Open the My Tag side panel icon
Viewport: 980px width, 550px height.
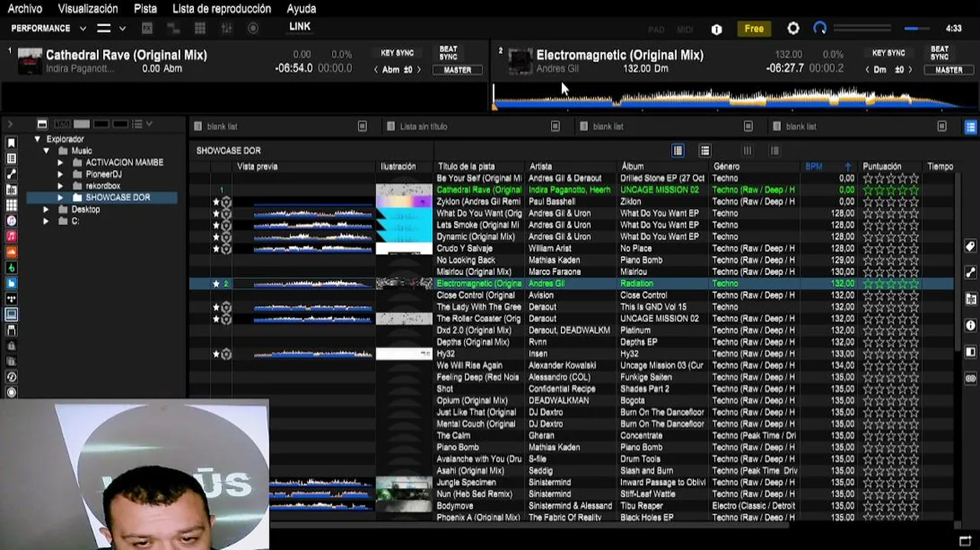click(x=971, y=247)
